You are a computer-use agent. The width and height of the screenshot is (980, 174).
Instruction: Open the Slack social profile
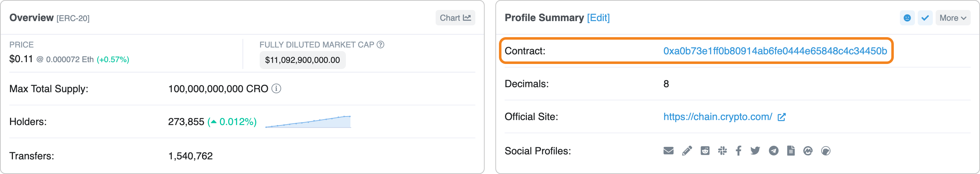click(722, 151)
